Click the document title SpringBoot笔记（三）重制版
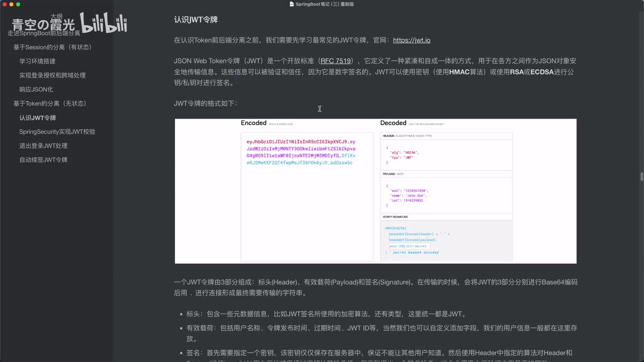 [325, 4]
